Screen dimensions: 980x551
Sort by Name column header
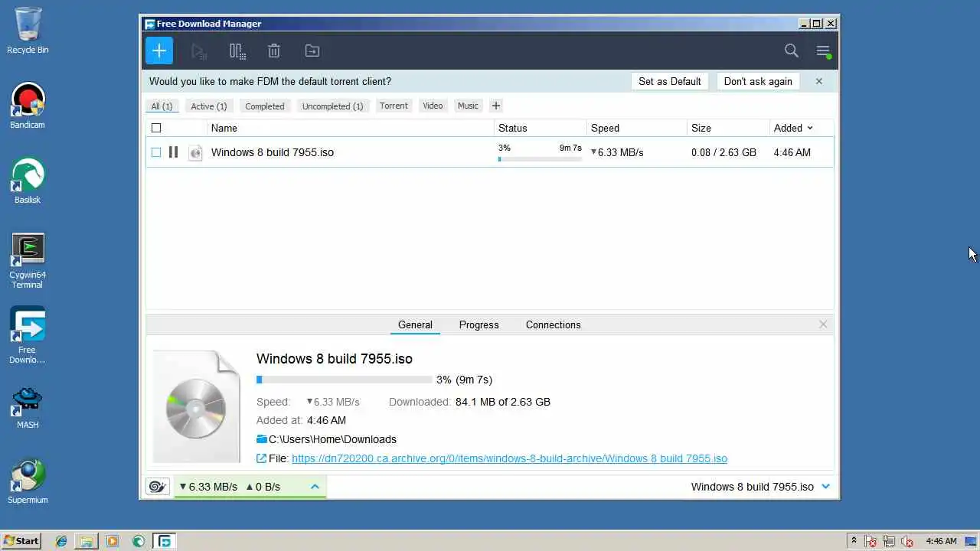click(350, 128)
